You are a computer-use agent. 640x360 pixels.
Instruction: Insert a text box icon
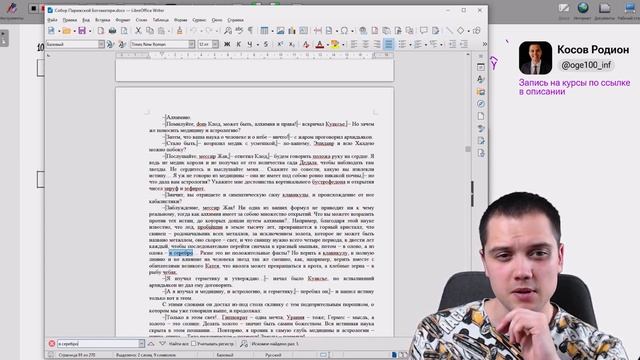(x=303, y=31)
